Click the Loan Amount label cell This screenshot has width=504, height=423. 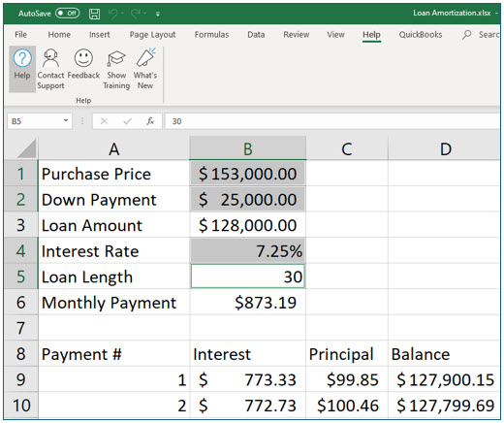(114, 225)
